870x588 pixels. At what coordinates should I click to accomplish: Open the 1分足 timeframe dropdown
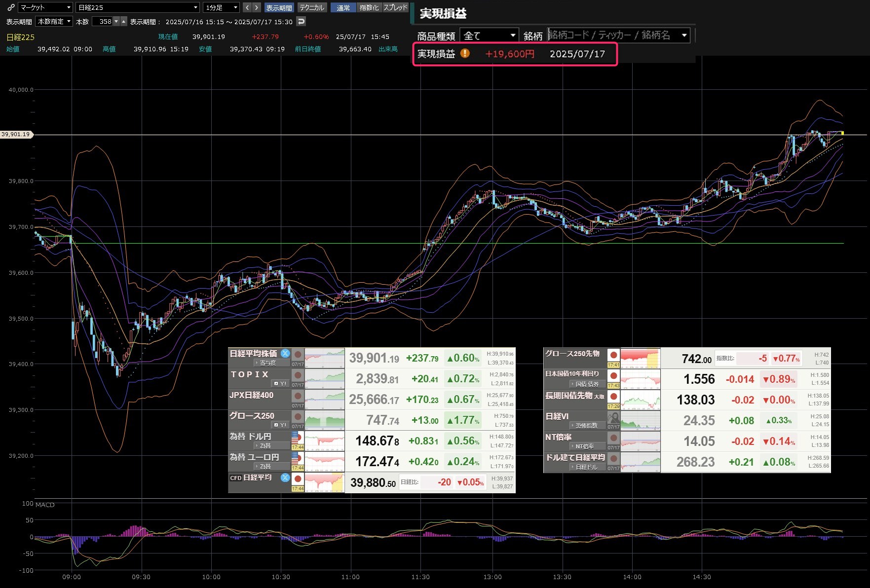click(221, 7)
